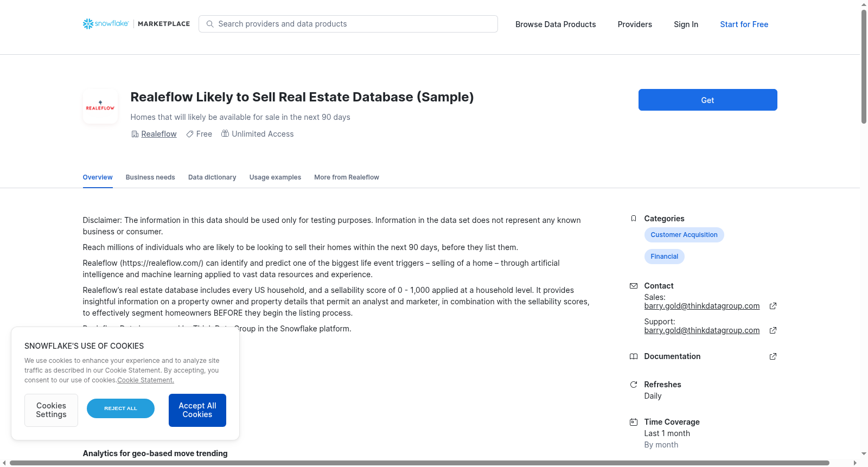Click Sign In
868x467 pixels.
point(686,24)
